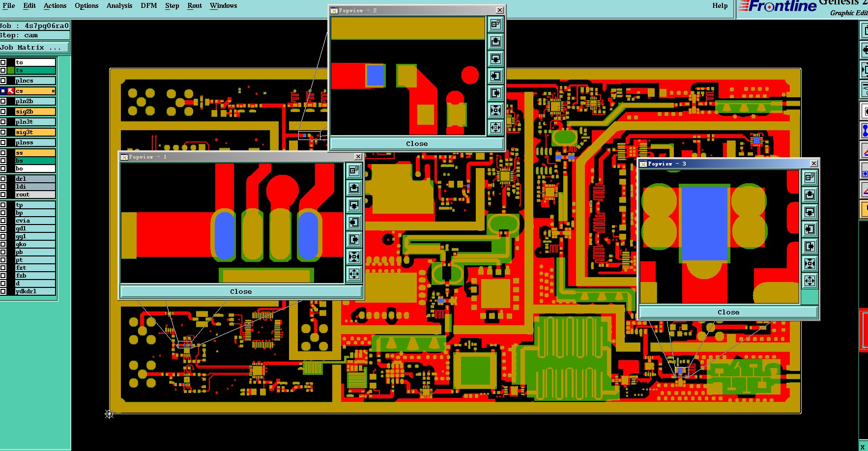Close Popview 3 using its Close button

click(728, 312)
